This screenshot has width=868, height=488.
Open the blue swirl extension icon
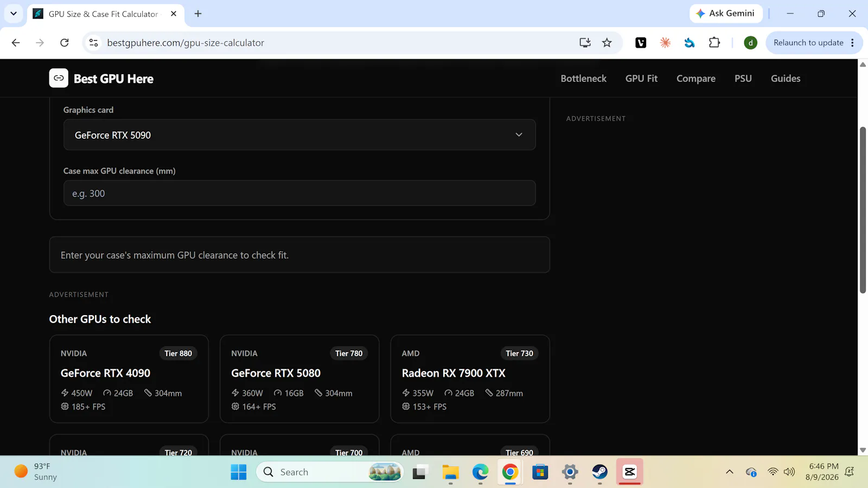coord(690,42)
